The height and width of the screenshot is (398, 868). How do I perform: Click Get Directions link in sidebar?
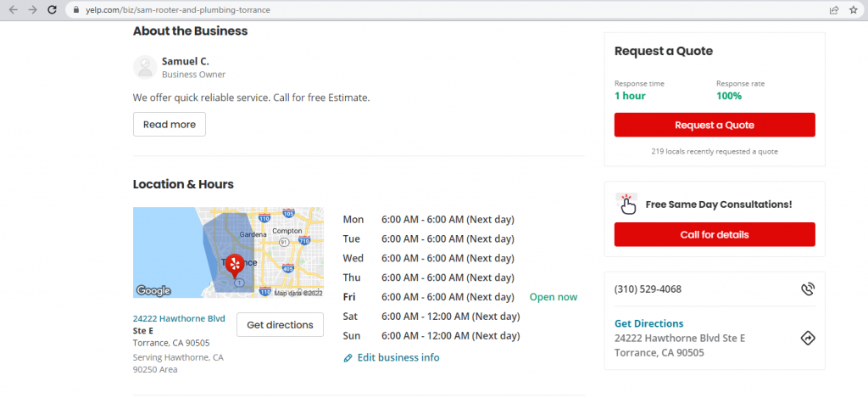648,323
